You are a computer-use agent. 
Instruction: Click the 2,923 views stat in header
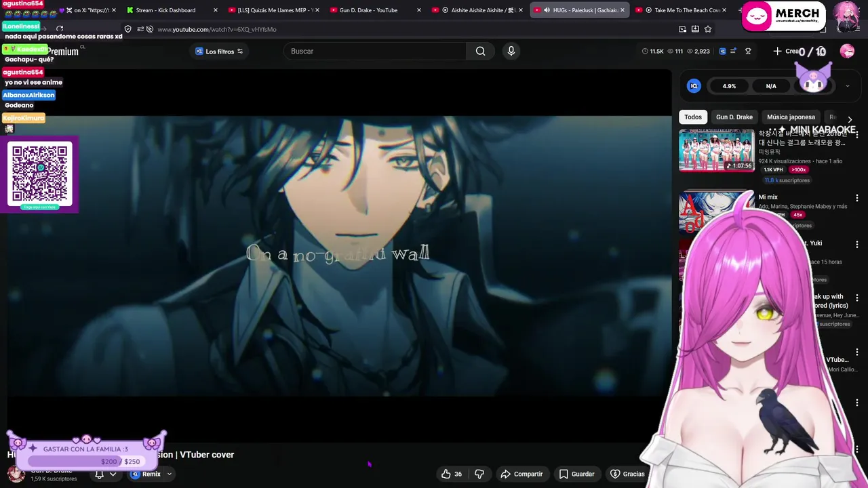(698, 51)
